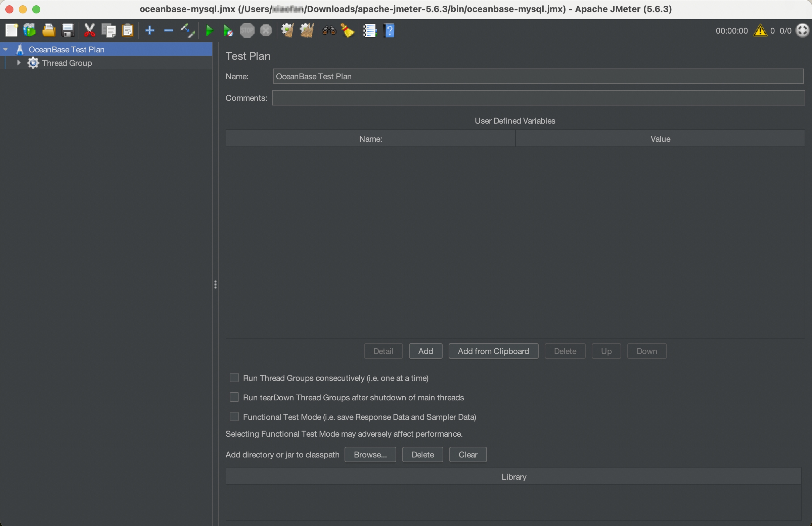Toggle Functional Test Mode checkbox
This screenshot has height=526, width=812.
[x=234, y=417]
